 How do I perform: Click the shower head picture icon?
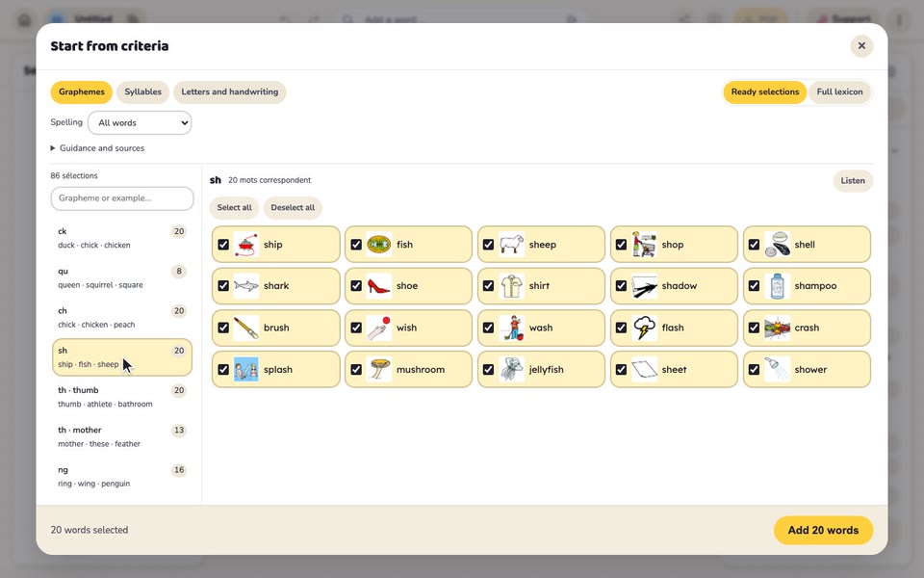[778, 370]
